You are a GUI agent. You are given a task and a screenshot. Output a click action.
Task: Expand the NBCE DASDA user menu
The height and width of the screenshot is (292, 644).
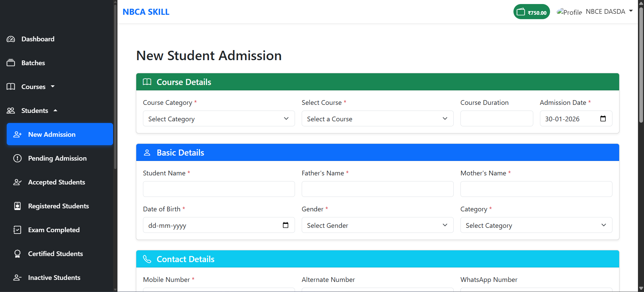pyautogui.click(x=609, y=11)
